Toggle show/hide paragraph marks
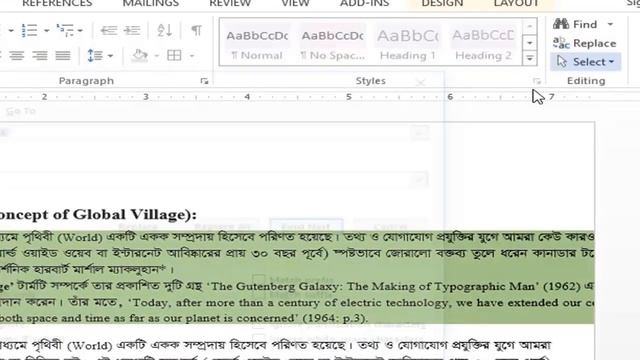Screen dimensions: 640x360 [196, 31]
